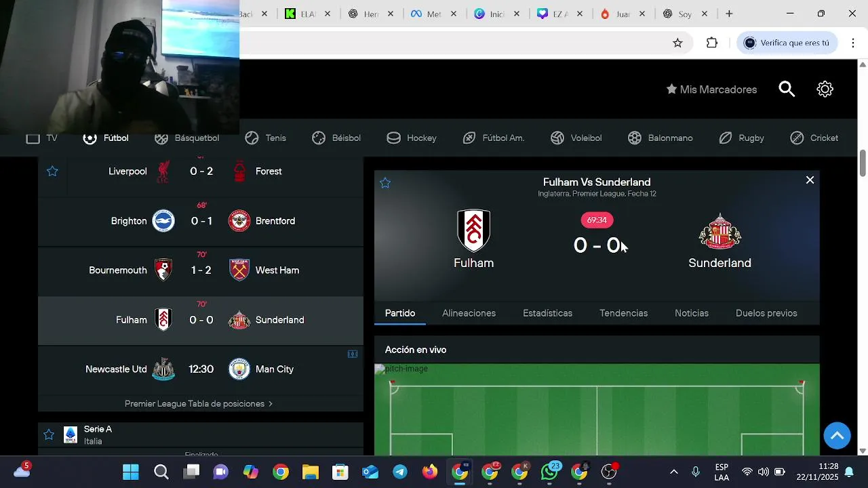Click the Rugby ball icon
This screenshot has height=488, width=868.
coord(726,138)
